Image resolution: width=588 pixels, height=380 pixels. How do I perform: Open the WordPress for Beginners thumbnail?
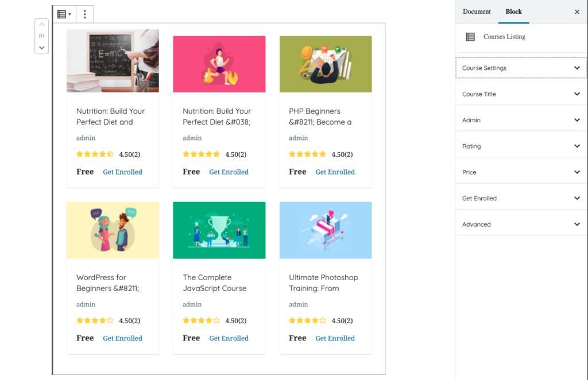click(113, 230)
